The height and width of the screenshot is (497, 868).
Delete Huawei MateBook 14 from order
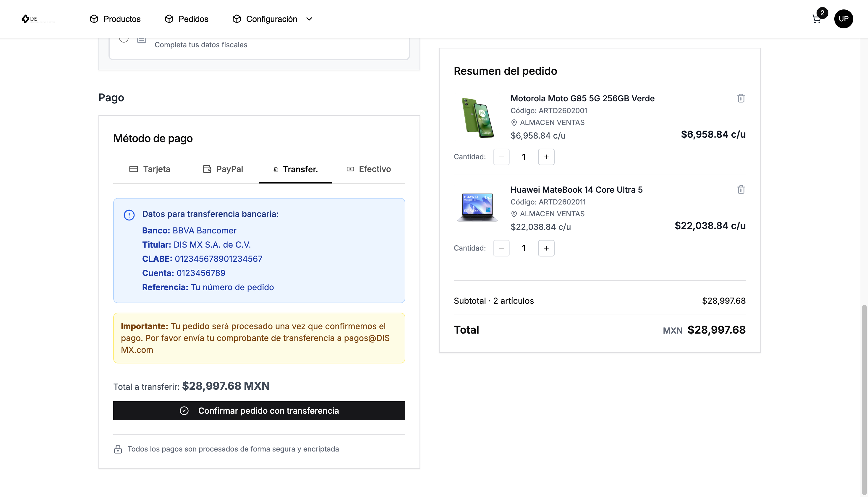[741, 189]
